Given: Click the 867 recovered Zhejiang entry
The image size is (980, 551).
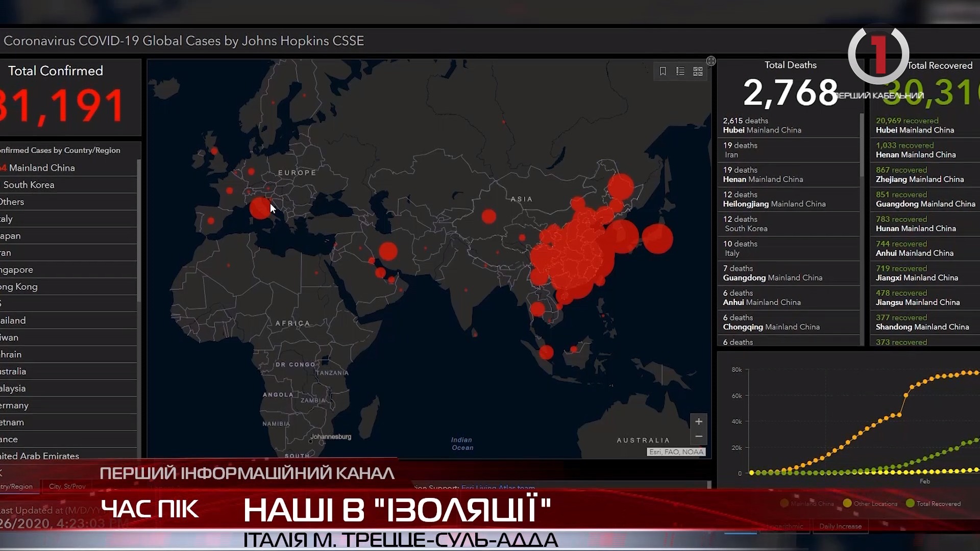Looking at the screenshot, I should (926, 174).
